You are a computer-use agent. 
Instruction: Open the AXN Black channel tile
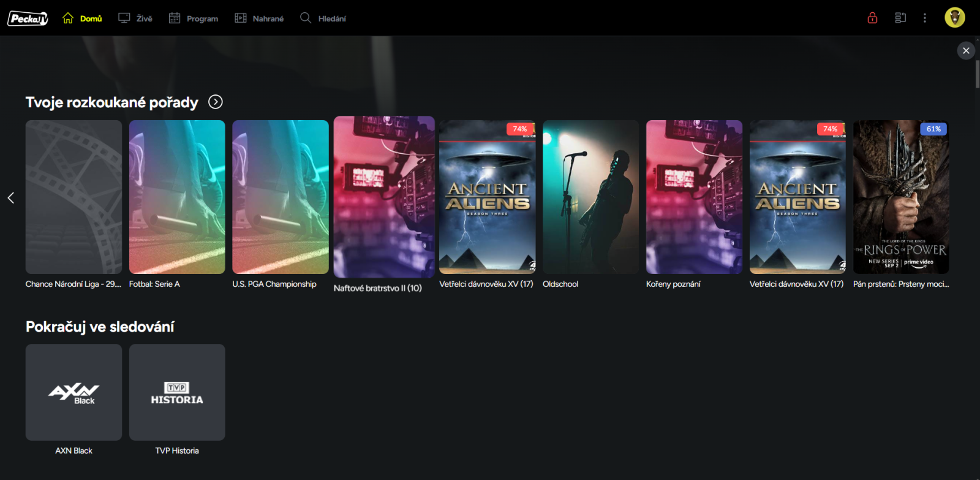pyautogui.click(x=73, y=392)
